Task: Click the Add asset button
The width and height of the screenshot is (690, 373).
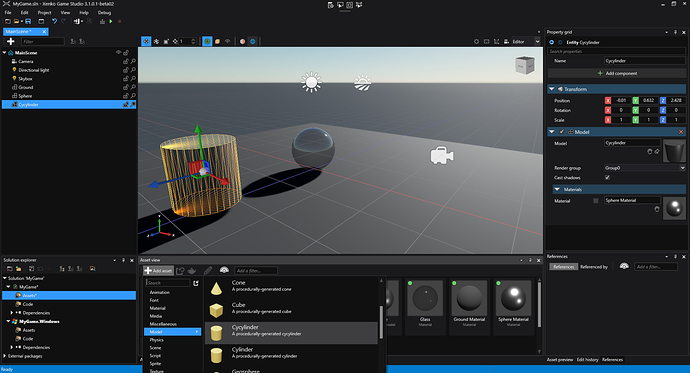Action: (158, 271)
